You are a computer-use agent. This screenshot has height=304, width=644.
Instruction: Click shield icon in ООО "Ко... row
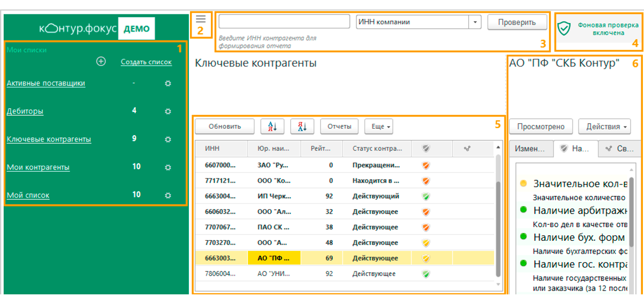click(426, 181)
